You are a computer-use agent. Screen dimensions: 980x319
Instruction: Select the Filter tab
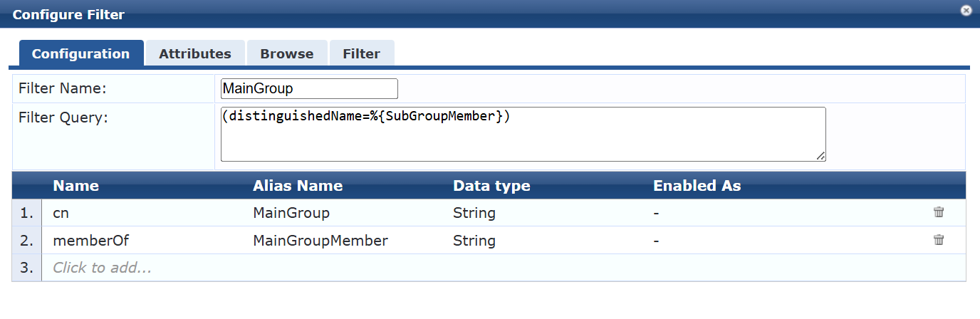tap(362, 53)
